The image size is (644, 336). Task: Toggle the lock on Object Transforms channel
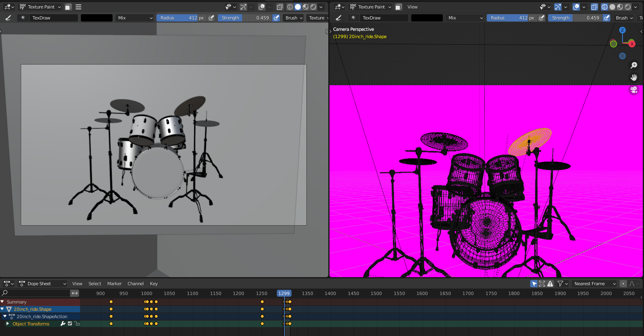[x=77, y=324]
